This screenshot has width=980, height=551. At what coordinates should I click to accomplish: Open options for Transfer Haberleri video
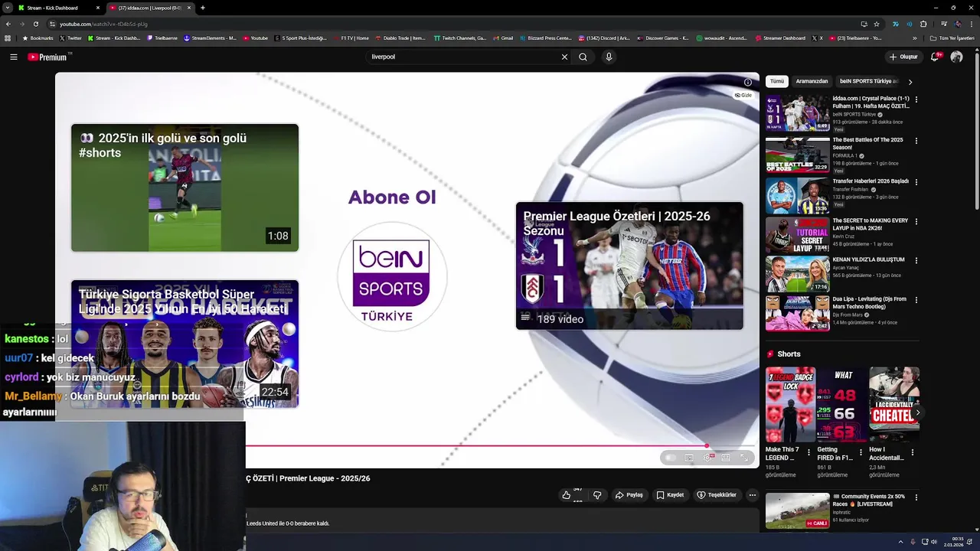tap(916, 182)
